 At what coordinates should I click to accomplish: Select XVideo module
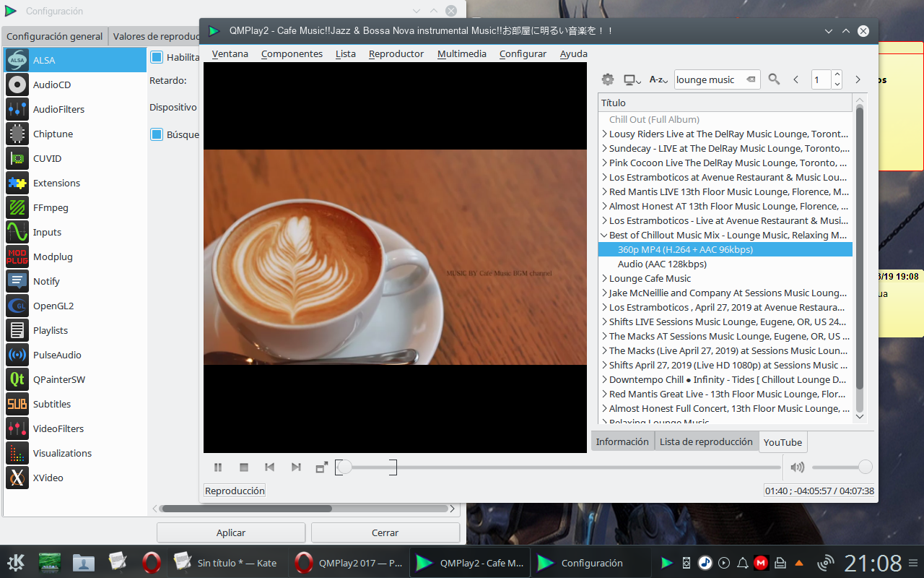coord(75,478)
